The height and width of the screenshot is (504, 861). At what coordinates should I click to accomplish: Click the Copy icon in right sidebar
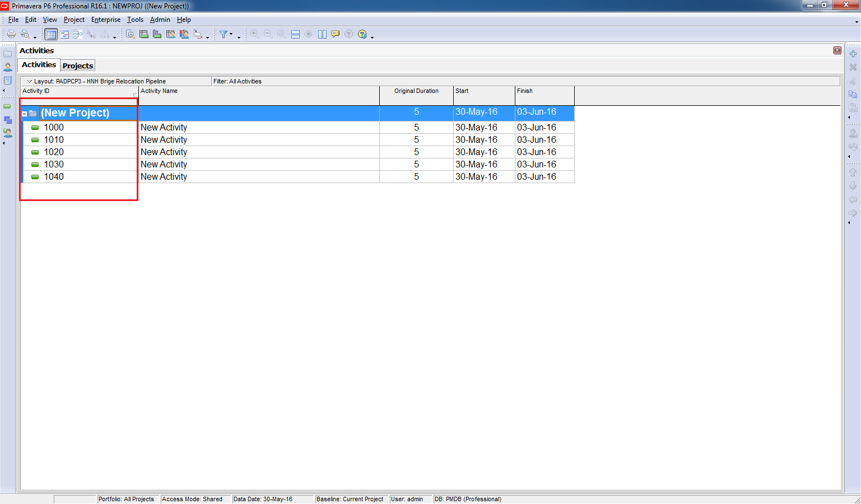[x=853, y=94]
